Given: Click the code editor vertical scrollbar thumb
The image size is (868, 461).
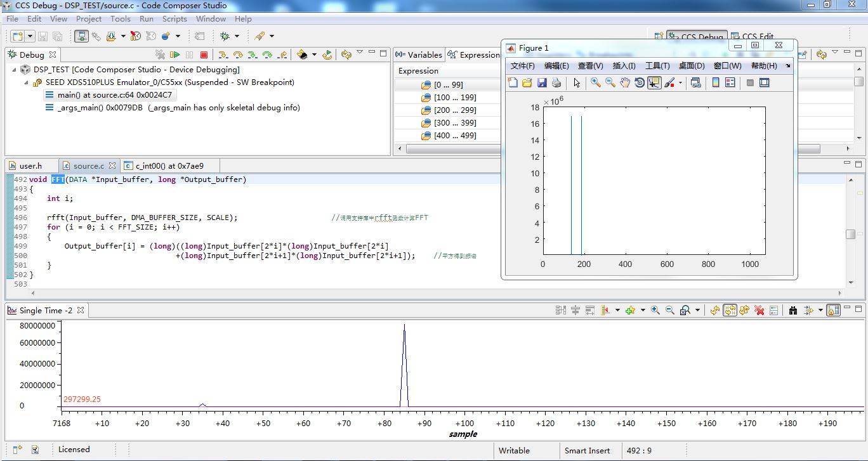Looking at the screenshot, I should [x=851, y=234].
